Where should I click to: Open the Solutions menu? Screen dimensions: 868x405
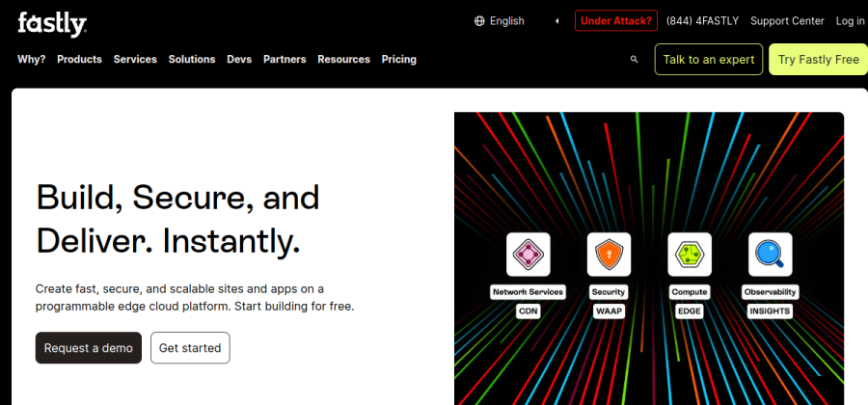point(192,59)
